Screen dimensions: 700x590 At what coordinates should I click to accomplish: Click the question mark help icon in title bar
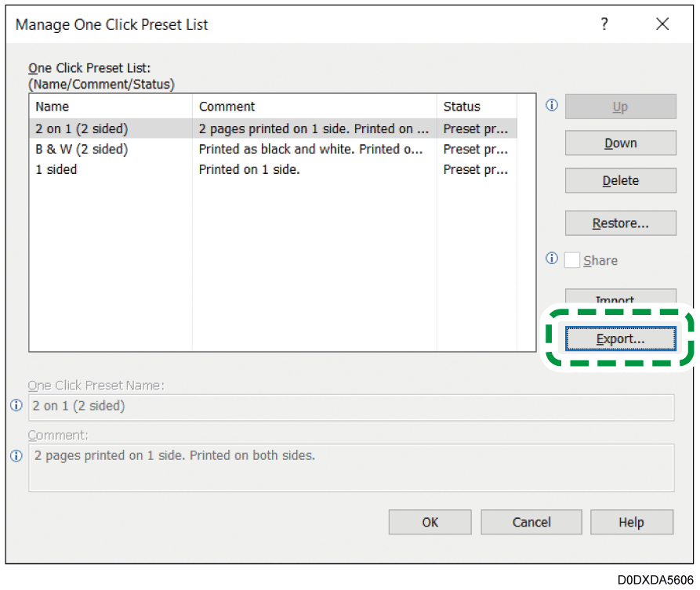604,24
